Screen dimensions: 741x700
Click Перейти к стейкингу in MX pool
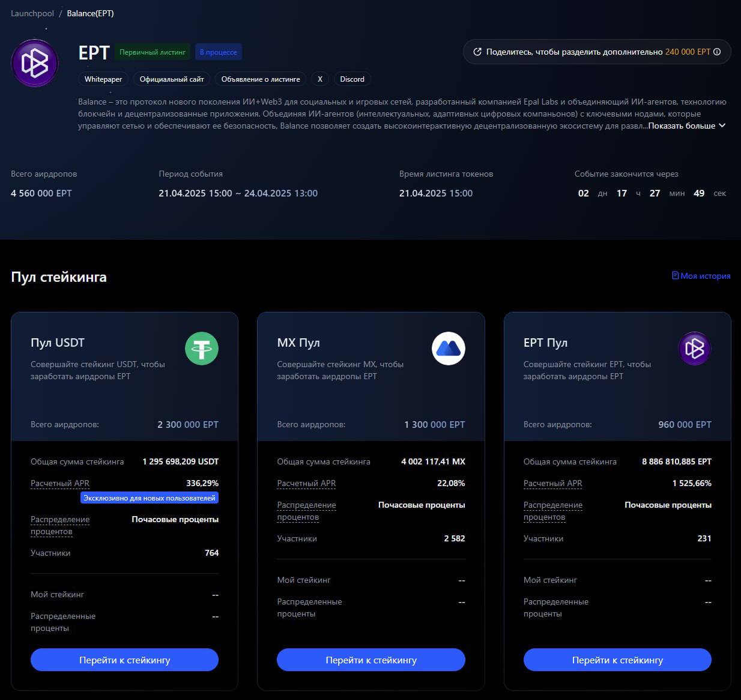[371, 660]
